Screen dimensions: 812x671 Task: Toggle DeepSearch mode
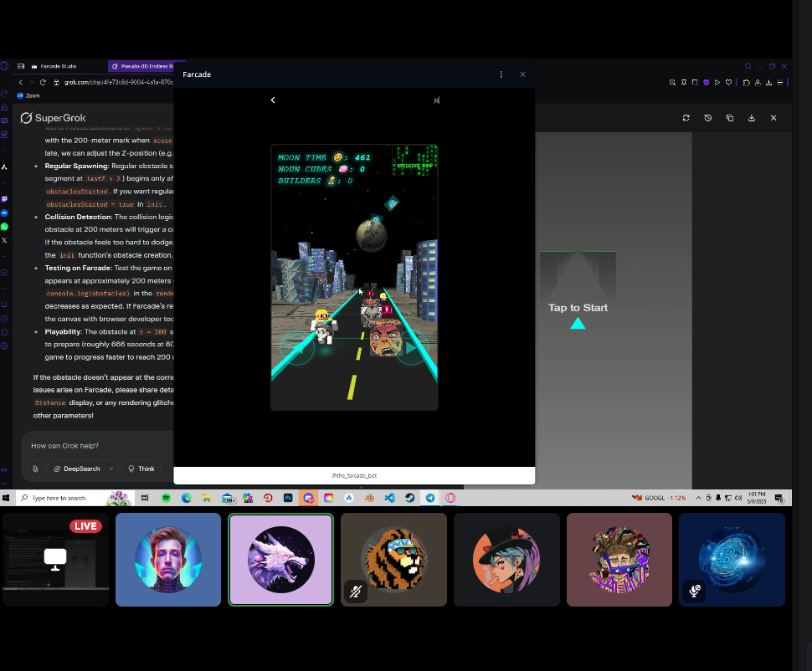pyautogui.click(x=78, y=469)
